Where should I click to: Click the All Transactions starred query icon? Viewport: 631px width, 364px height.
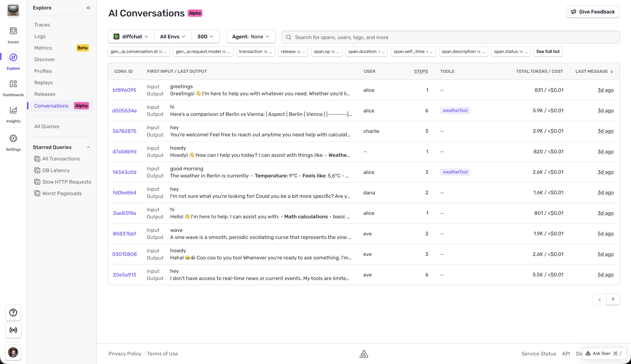coord(37,159)
